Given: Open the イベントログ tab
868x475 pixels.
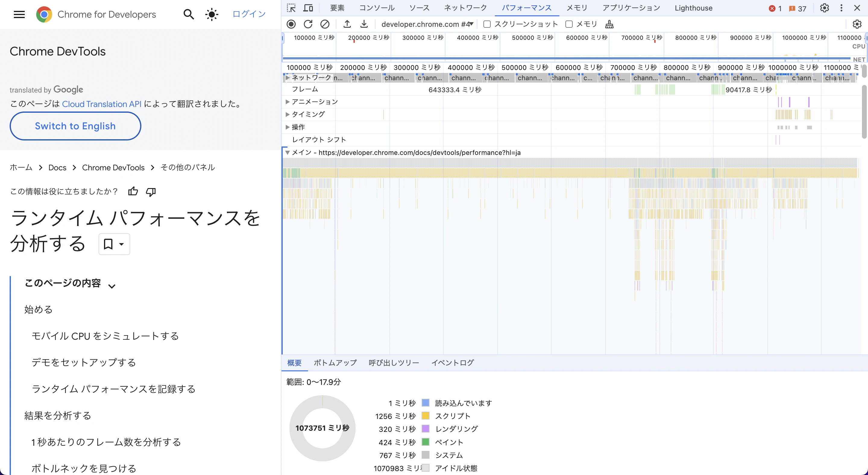Looking at the screenshot, I should pyautogui.click(x=452, y=363).
